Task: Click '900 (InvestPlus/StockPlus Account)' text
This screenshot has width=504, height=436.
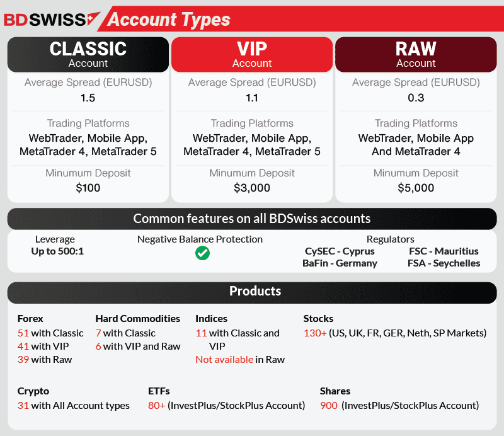Action: (x=399, y=406)
